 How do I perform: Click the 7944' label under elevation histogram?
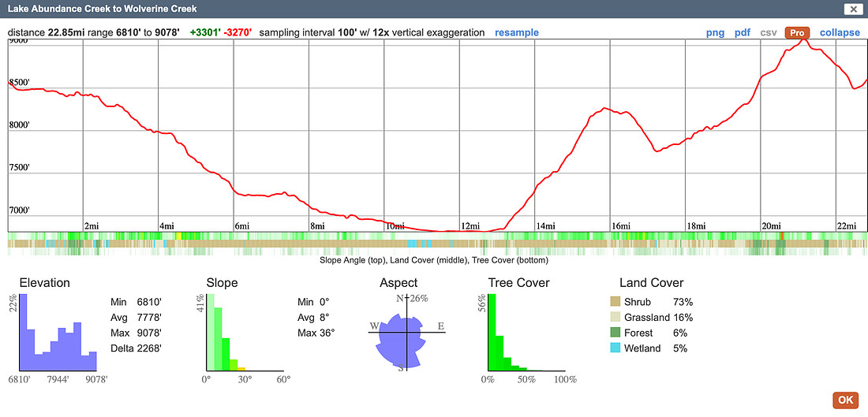coord(58,380)
